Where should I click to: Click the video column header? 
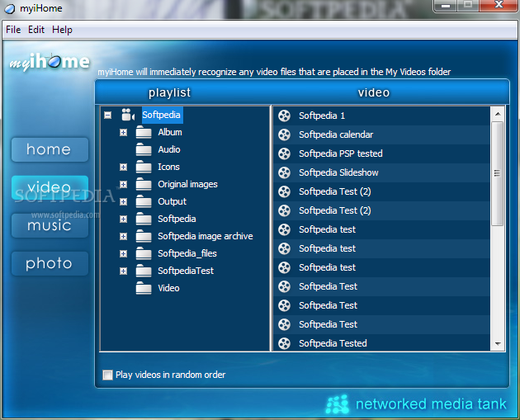(374, 92)
